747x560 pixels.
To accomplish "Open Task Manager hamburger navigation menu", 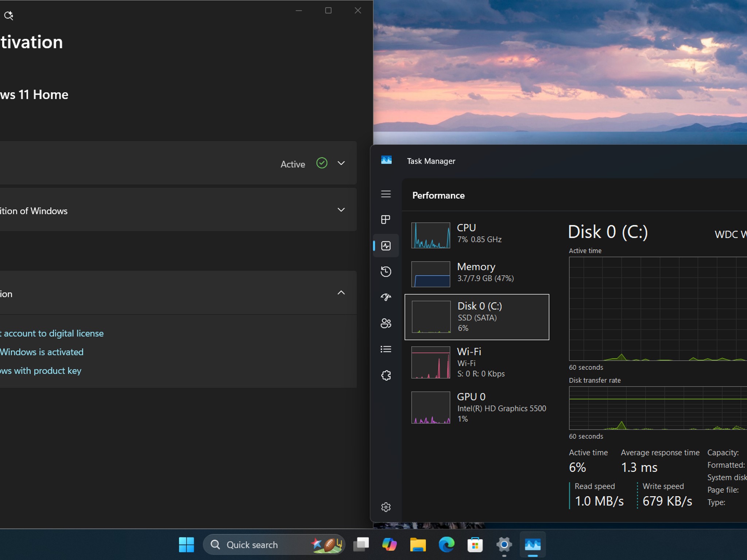I will [x=386, y=194].
